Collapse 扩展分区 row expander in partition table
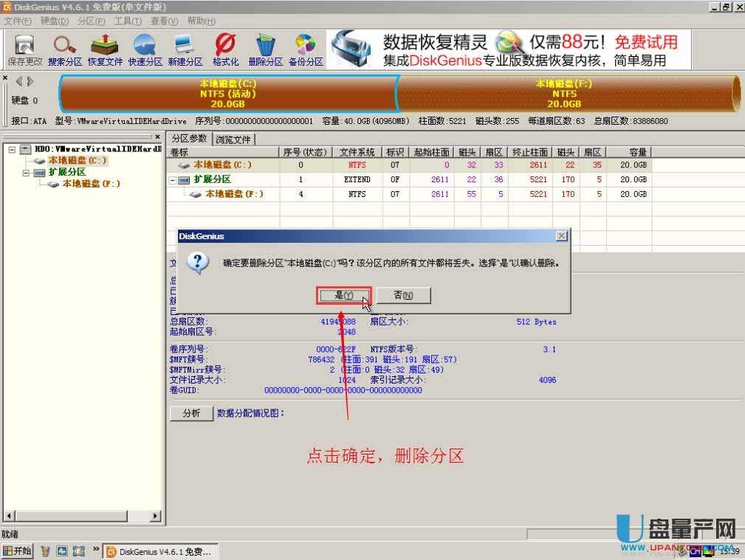Screen dimensions: 745x560 click(x=174, y=180)
